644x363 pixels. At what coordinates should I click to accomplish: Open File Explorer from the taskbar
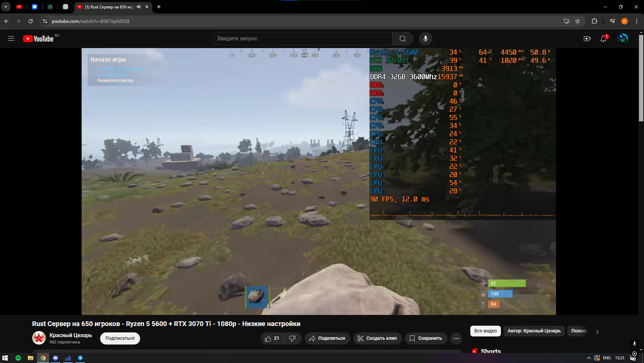[x=31, y=358]
